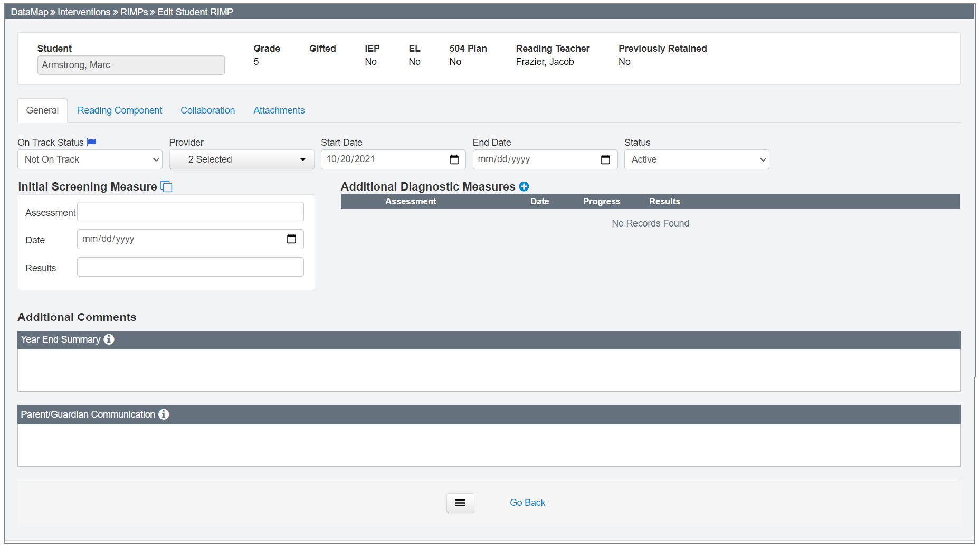
Task: Click inside the Year End Summary text area
Action: tap(489, 370)
